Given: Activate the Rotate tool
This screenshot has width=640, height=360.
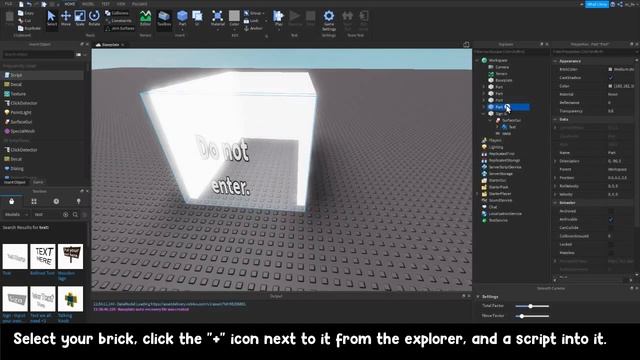Looking at the screenshot, I should point(94,18).
